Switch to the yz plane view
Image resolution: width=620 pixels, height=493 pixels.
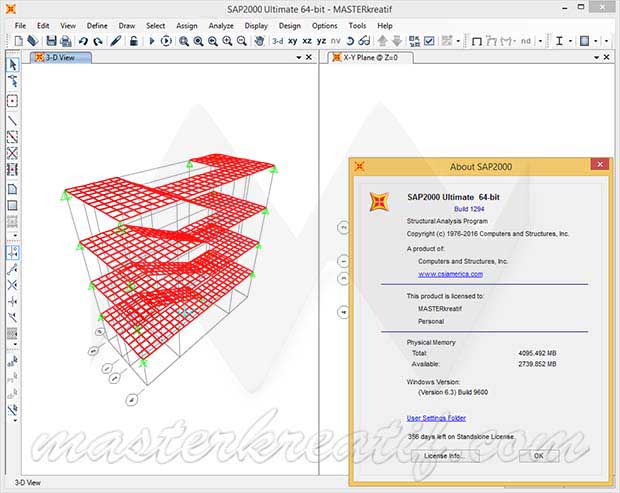tap(321, 41)
